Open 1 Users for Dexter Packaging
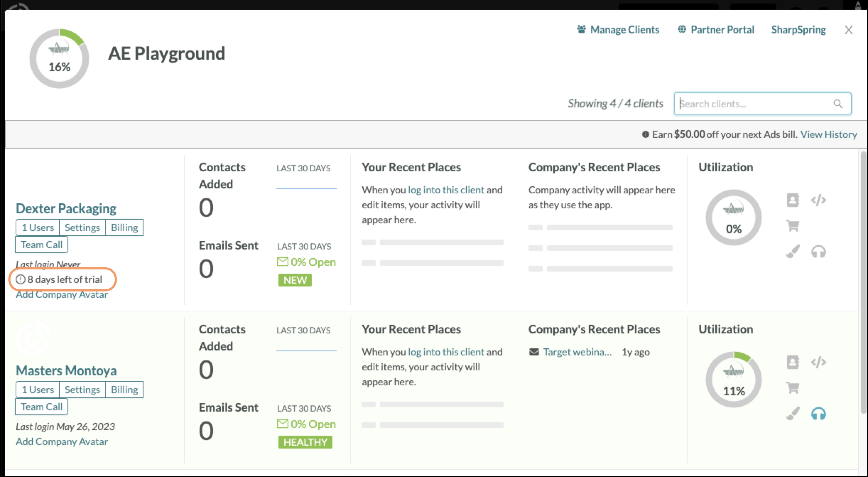 [38, 227]
